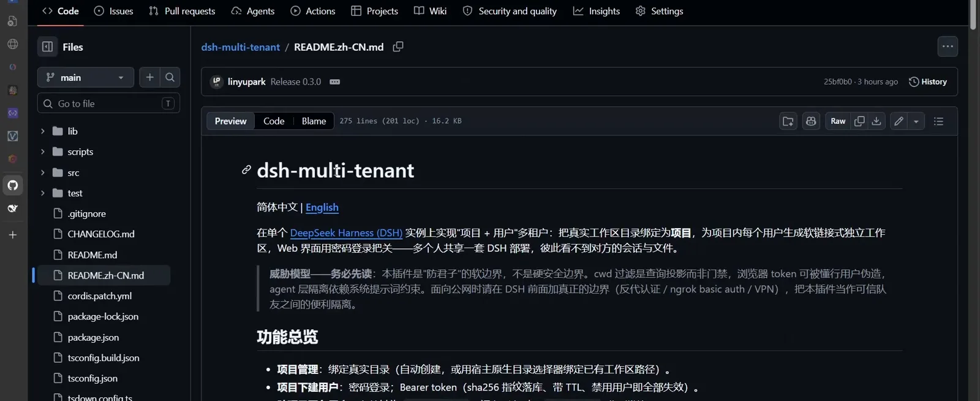Open the Issues tab
980x401 pixels.
pos(113,11)
